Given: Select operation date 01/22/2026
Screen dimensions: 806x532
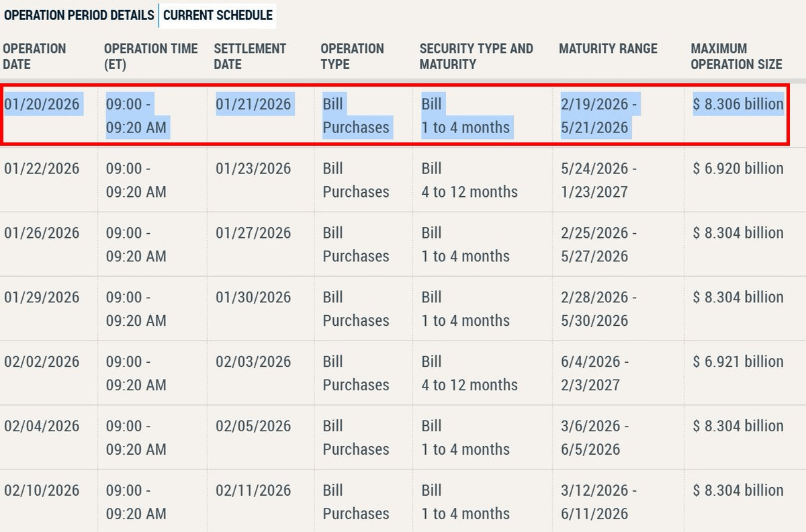Looking at the screenshot, I should point(42,169).
